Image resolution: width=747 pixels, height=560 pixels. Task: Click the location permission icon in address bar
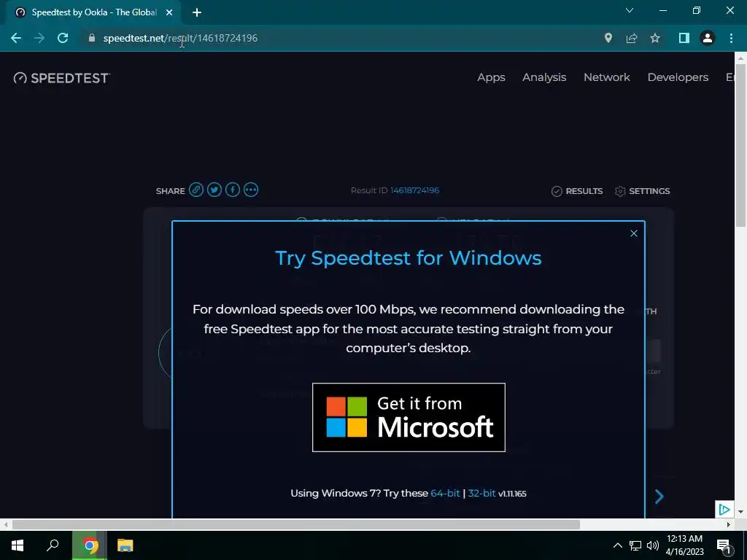(608, 38)
